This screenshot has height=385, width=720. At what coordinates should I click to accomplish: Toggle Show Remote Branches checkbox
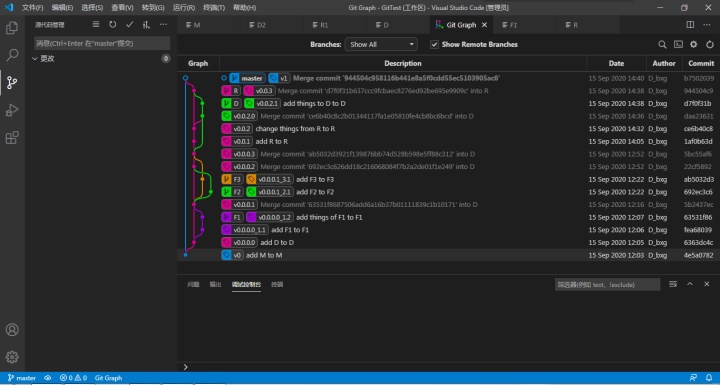click(x=434, y=45)
